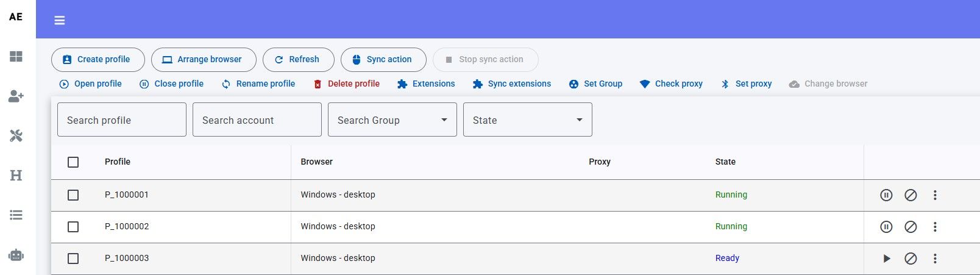This screenshot has width=980, height=275.
Task: Open the H sidebar icon
Action: [16, 176]
